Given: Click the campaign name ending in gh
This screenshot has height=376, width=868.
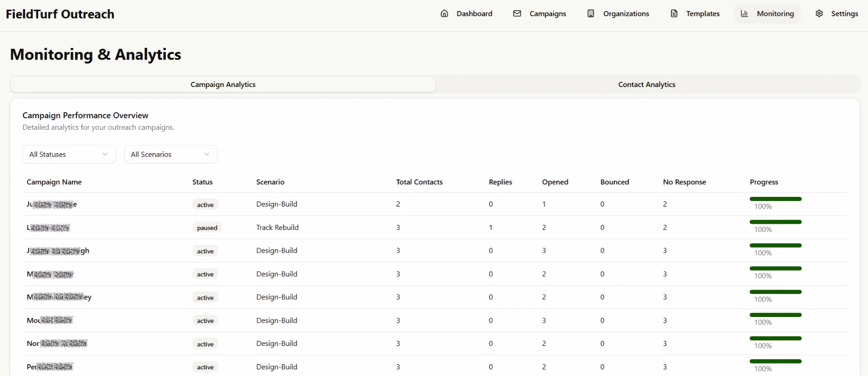Looking at the screenshot, I should click(x=58, y=251).
